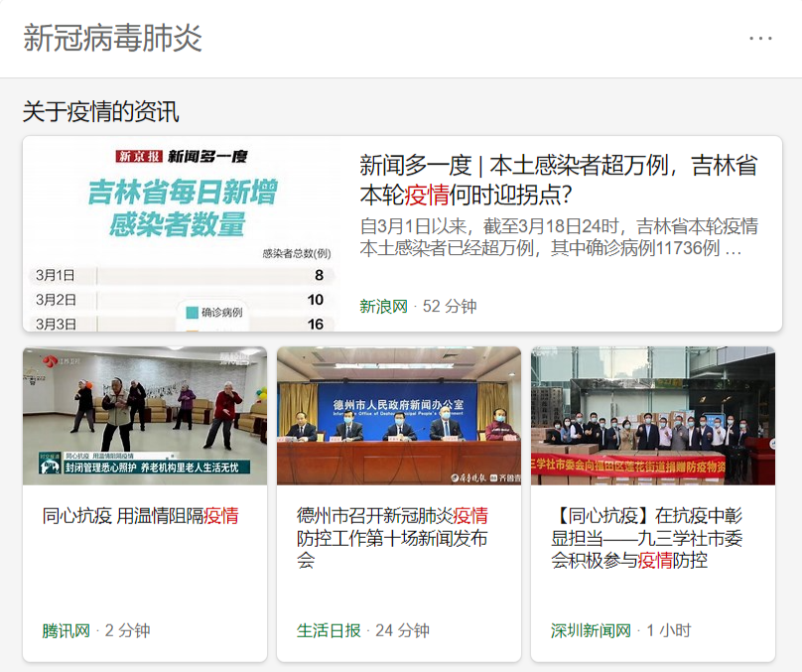This screenshot has width=802, height=672.
Task: Click the 新京报 logo in the chart image
Action: (138, 156)
